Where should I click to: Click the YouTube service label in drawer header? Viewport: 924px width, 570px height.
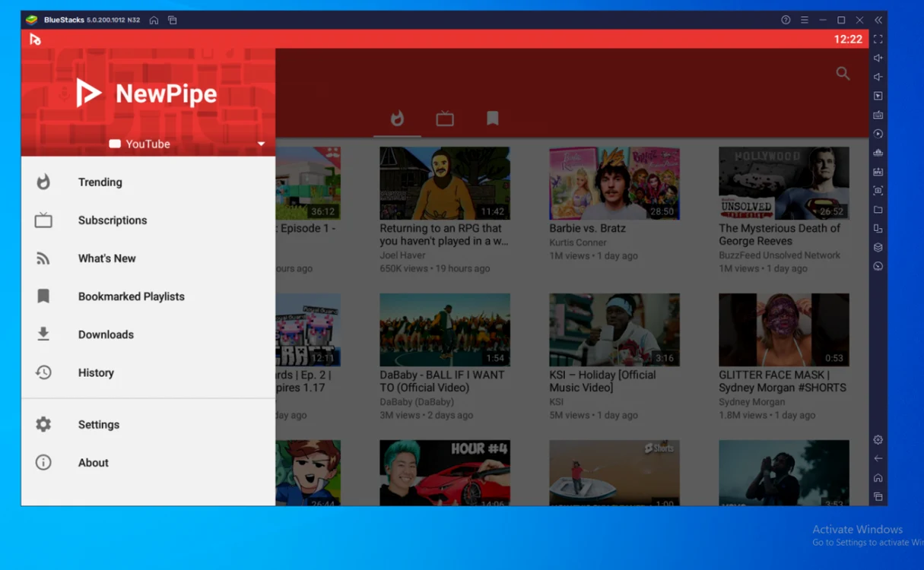(x=140, y=144)
